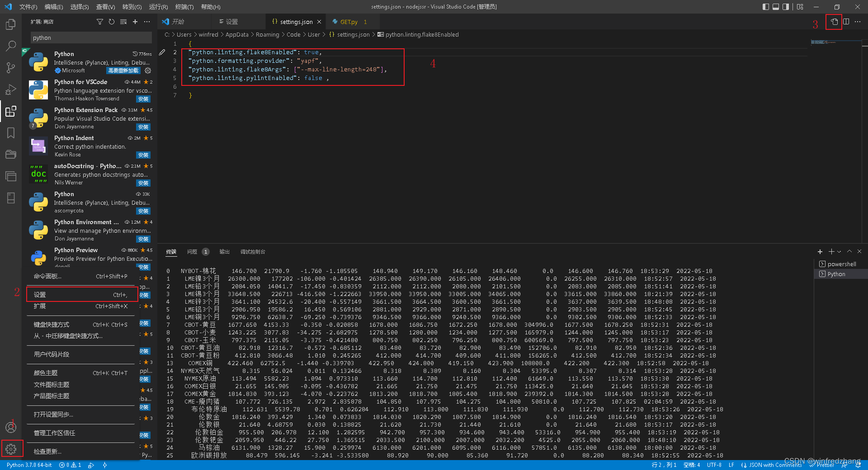868x470 pixels.
Task: Select the powershell terminal instance
Action: [x=841, y=264]
